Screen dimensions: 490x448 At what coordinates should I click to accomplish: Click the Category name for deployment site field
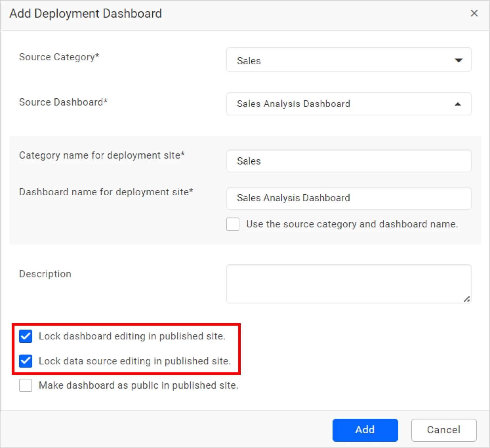(349, 161)
